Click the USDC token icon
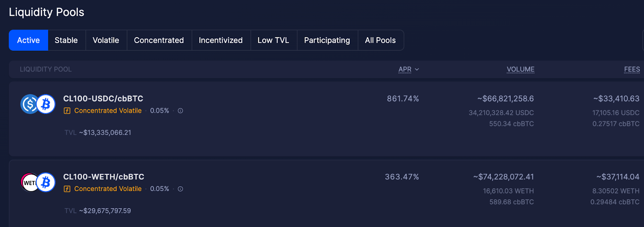This screenshot has height=227, width=644. [x=29, y=104]
